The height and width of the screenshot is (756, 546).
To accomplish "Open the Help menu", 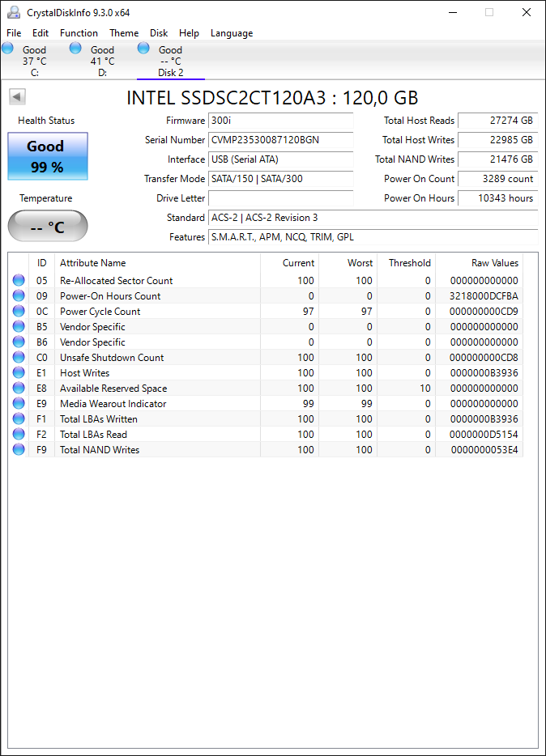I will [x=189, y=33].
